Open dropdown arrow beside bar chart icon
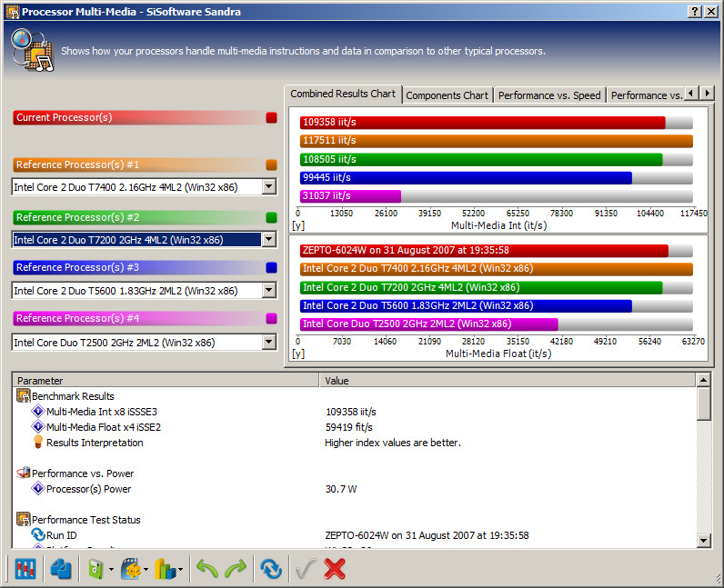The image size is (724, 588). (x=180, y=570)
